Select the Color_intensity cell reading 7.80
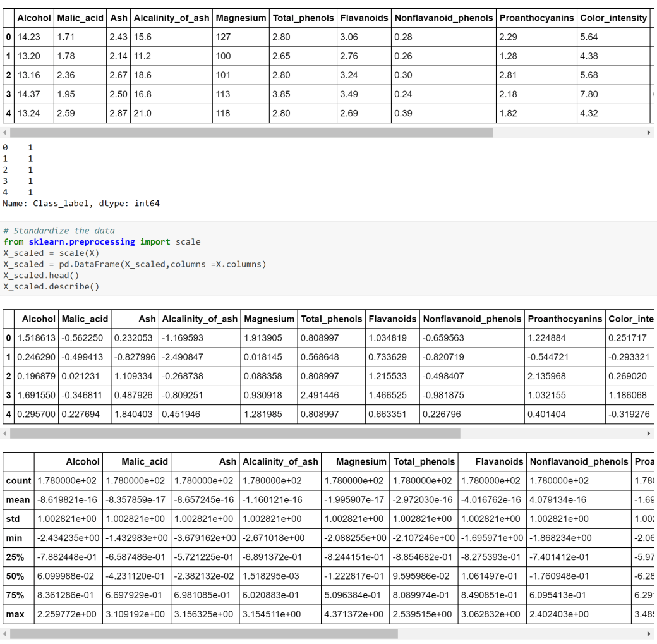This screenshot has width=657, height=644. (613, 94)
